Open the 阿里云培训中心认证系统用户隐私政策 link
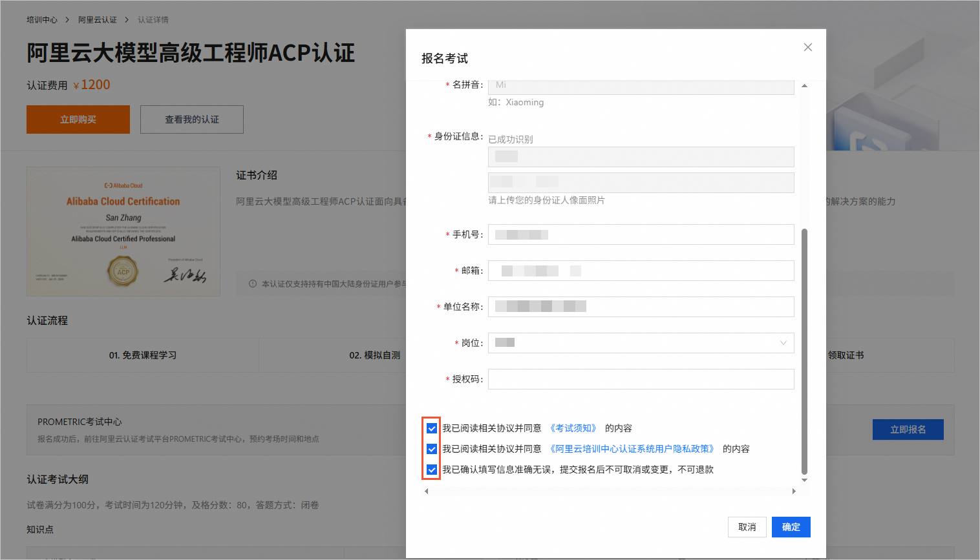Image resolution: width=980 pixels, height=560 pixels. [x=632, y=449]
